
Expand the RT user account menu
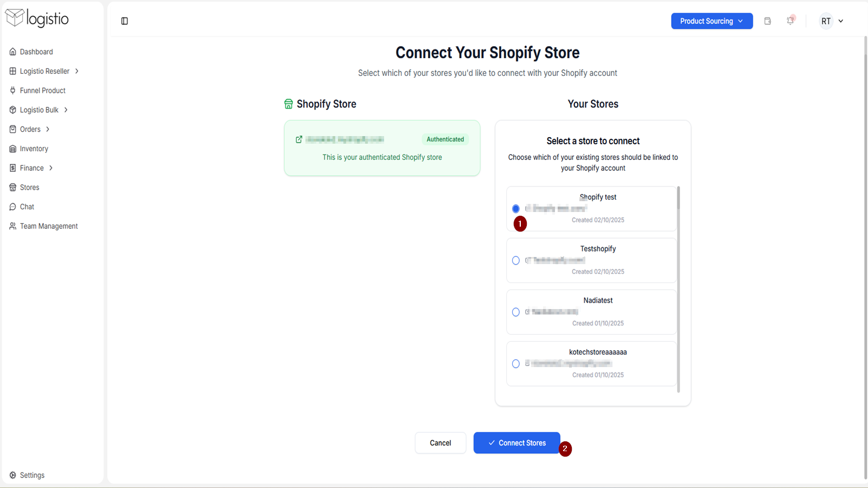coord(832,21)
